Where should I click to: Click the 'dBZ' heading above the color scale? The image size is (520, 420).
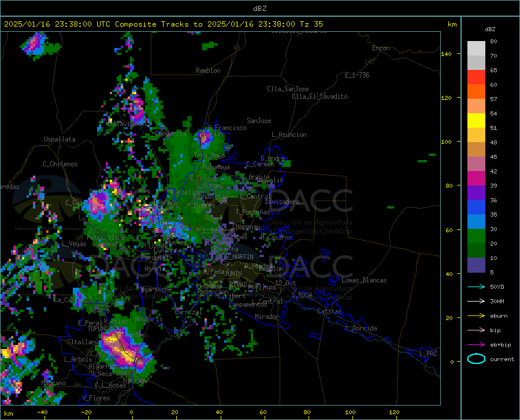click(490, 29)
